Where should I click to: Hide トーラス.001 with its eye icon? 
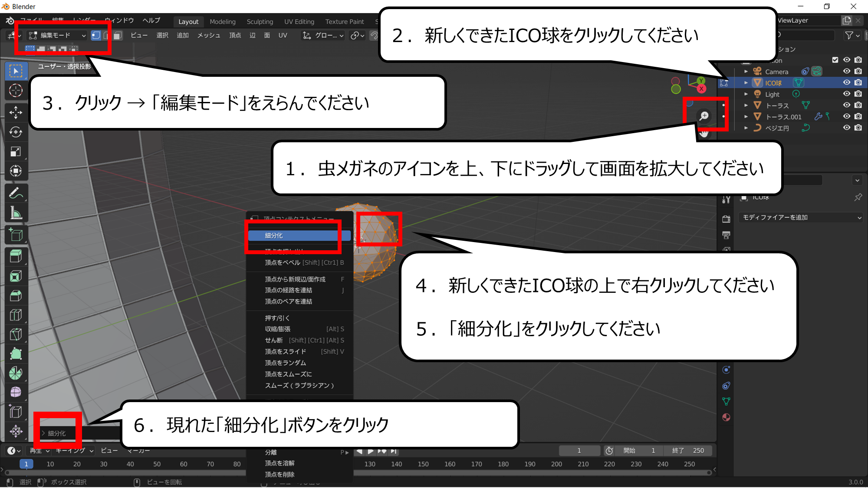pyautogui.click(x=846, y=116)
